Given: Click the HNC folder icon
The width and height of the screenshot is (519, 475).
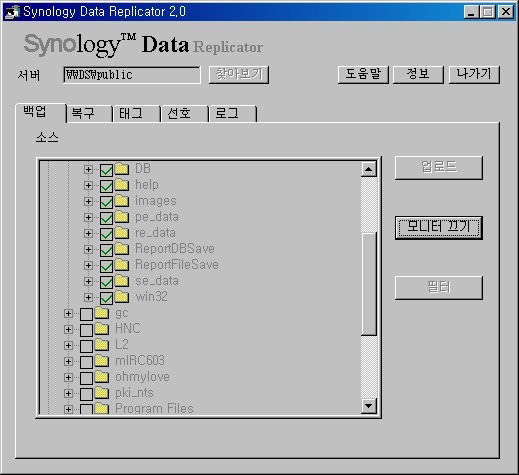Looking at the screenshot, I should (102, 329).
